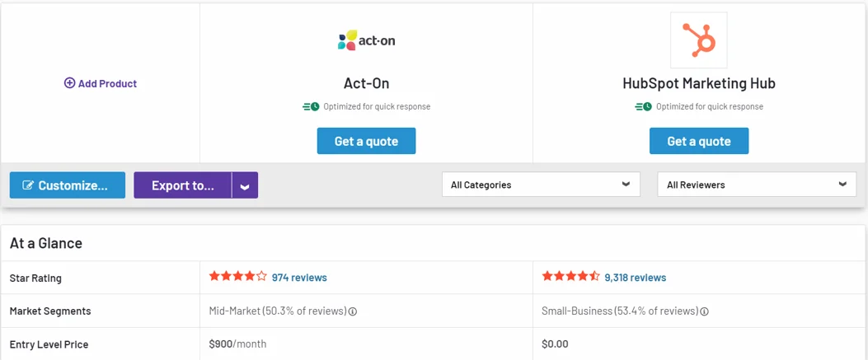Click the HubSpot star rating
This screenshot has width=868, height=360.
pos(570,276)
